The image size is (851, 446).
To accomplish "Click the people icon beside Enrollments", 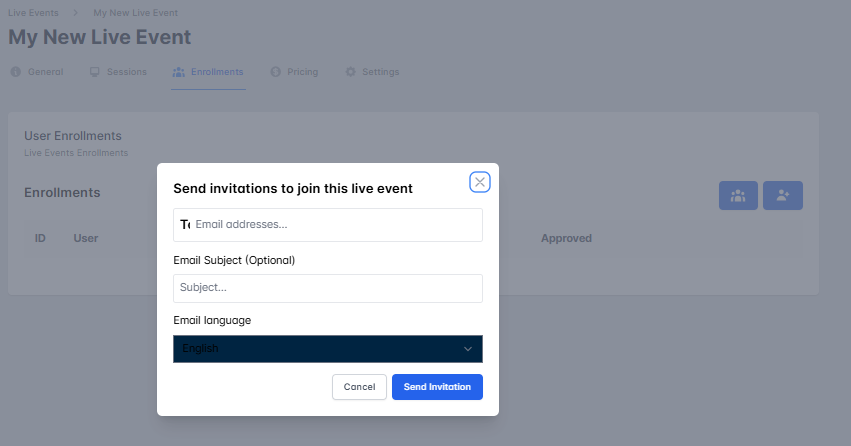I will tap(178, 72).
